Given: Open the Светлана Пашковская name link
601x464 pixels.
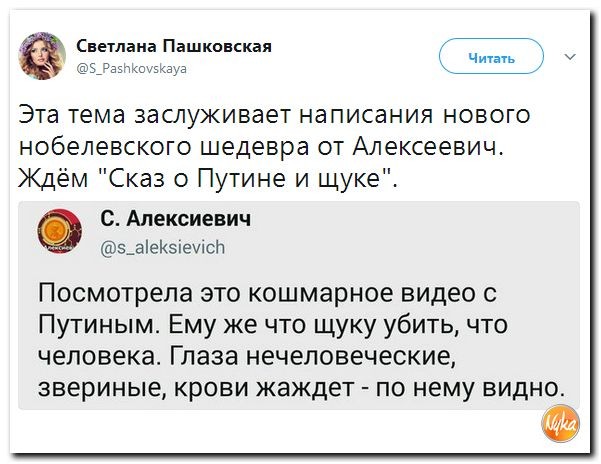Looking at the screenshot, I should [173, 47].
